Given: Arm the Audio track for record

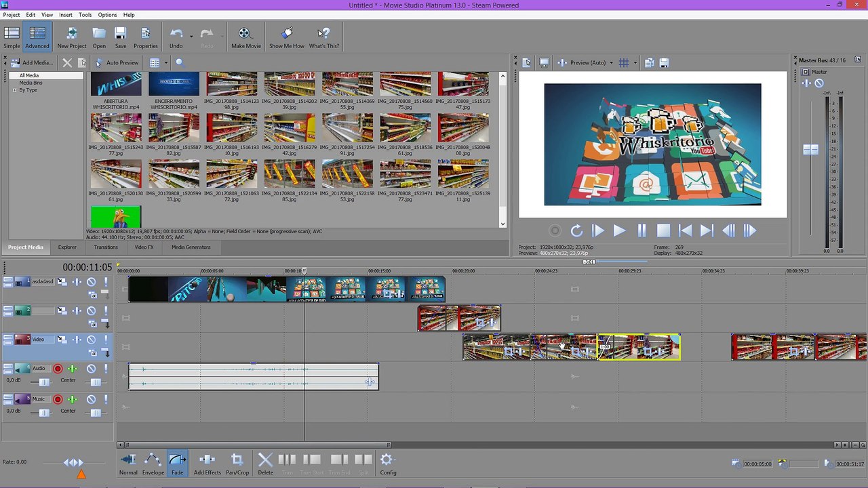Looking at the screenshot, I should [x=58, y=369].
